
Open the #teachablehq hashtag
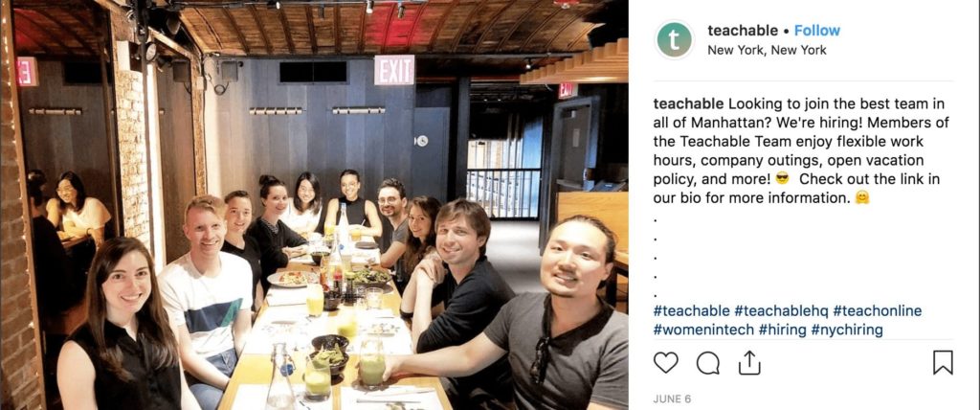[x=781, y=311]
